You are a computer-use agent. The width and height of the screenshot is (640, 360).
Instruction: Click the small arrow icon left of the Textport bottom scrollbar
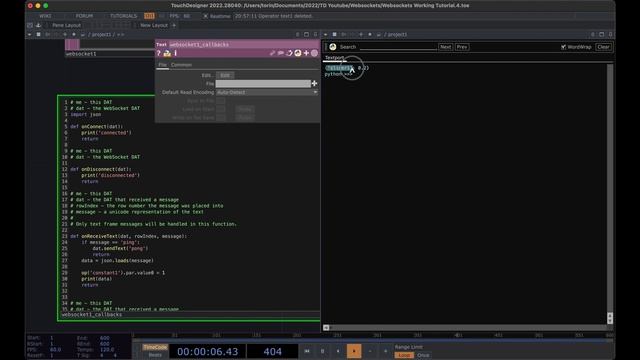[326, 327]
